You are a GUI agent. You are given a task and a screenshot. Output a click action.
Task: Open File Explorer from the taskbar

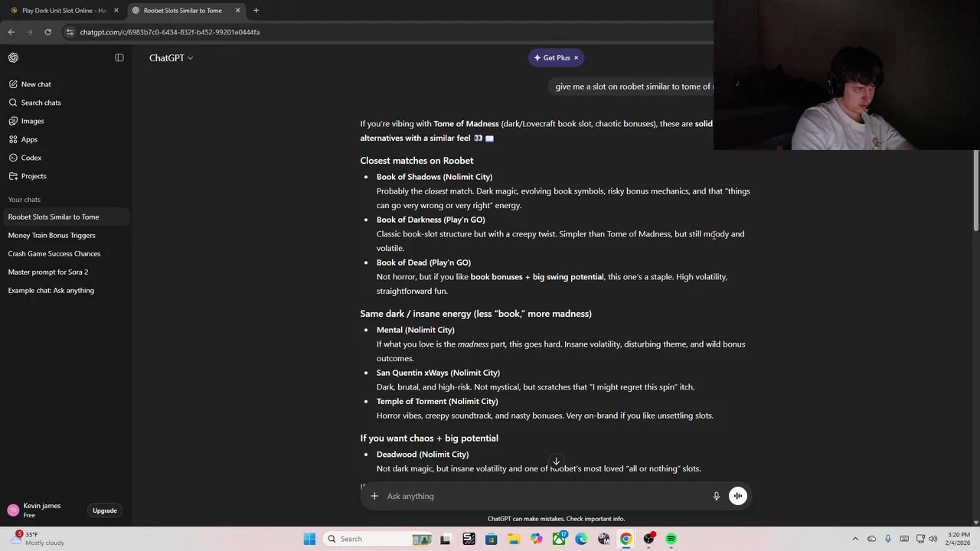[514, 539]
